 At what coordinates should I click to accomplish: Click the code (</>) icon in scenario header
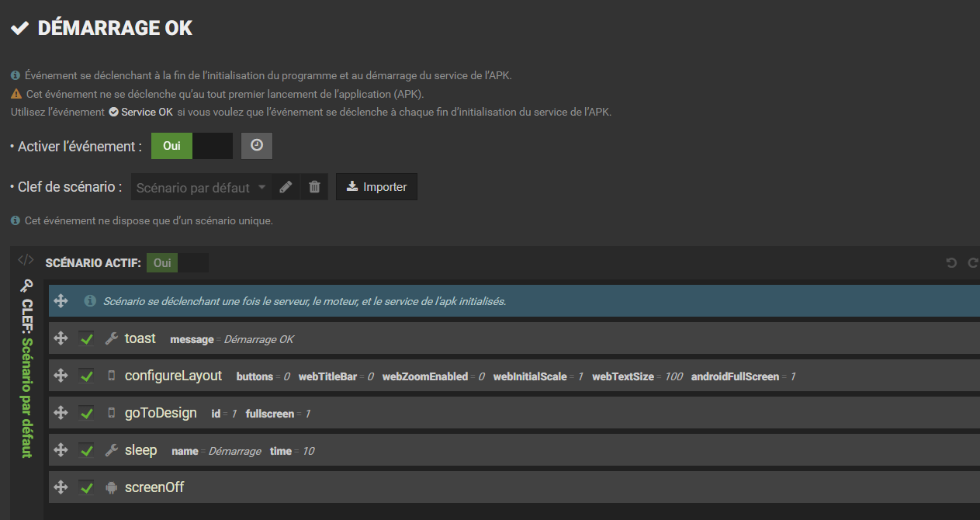click(x=25, y=261)
